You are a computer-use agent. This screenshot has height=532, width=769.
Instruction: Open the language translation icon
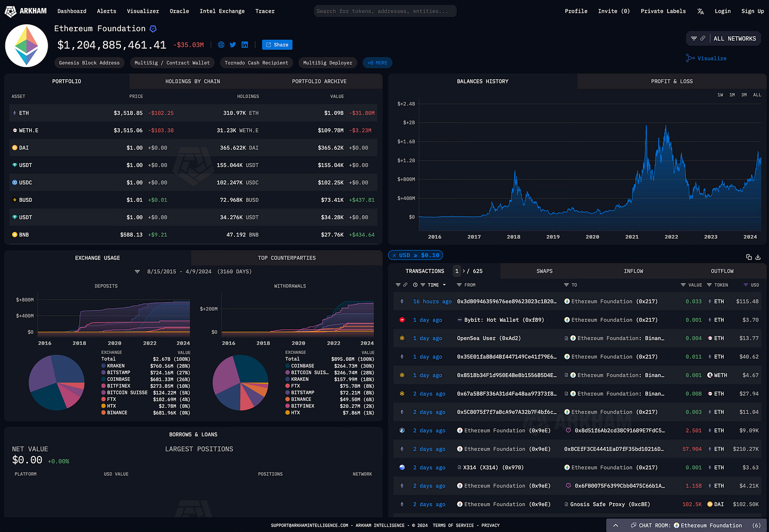tap(700, 11)
